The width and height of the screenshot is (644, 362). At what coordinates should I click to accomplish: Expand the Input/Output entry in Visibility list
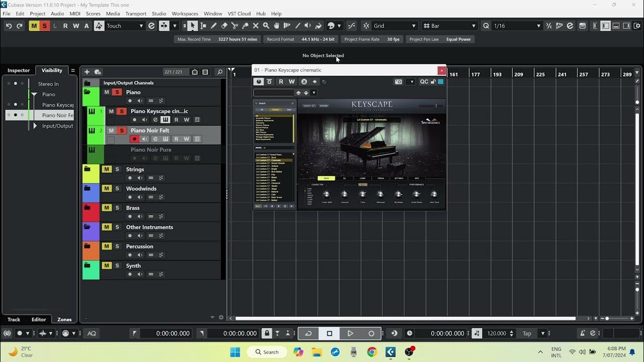(x=35, y=126)
